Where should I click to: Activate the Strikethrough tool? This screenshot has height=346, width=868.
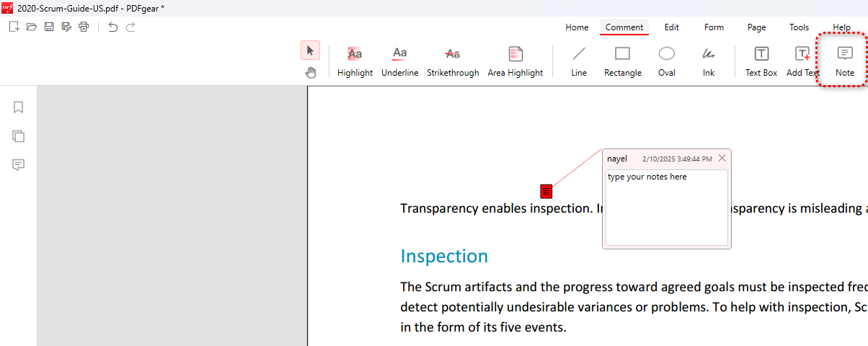coord(453,61)
